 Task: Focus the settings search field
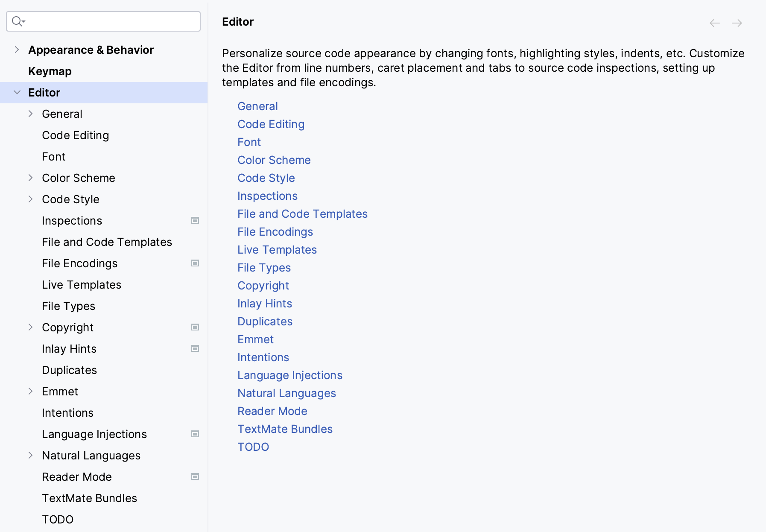pyautogui.click(x=111, y=21)
